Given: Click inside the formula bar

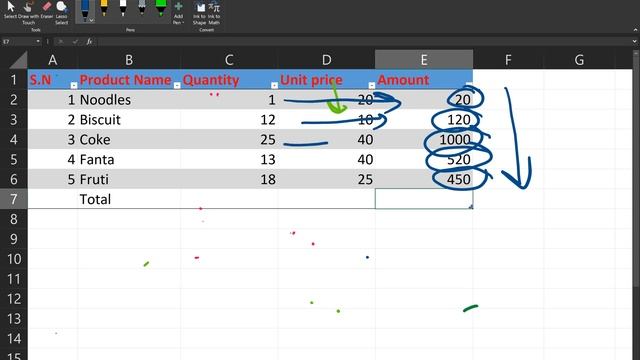Looking at the screenshot, I should pos(363,42).
